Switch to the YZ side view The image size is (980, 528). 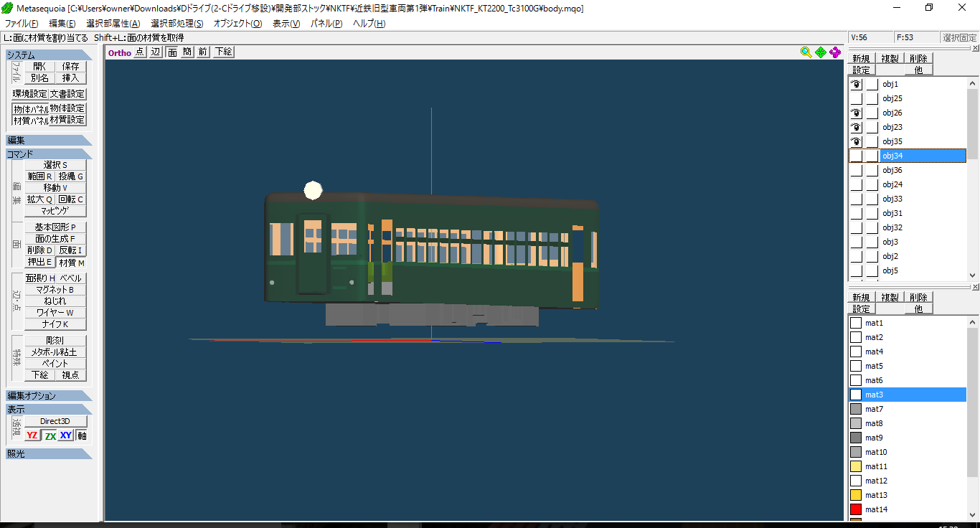(x=32, y=435)
